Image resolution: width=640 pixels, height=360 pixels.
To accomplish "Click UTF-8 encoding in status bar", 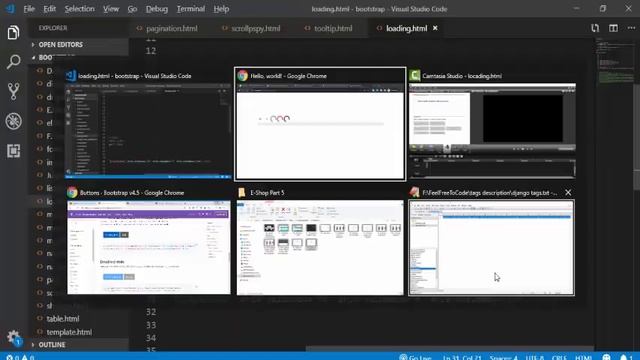I will pyautogui.click(x=535, y=357).
